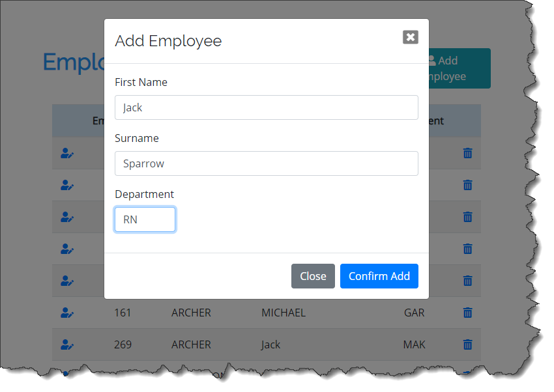
Task: Click the trash icon in the fifth table row
Action: pos(467,281)
